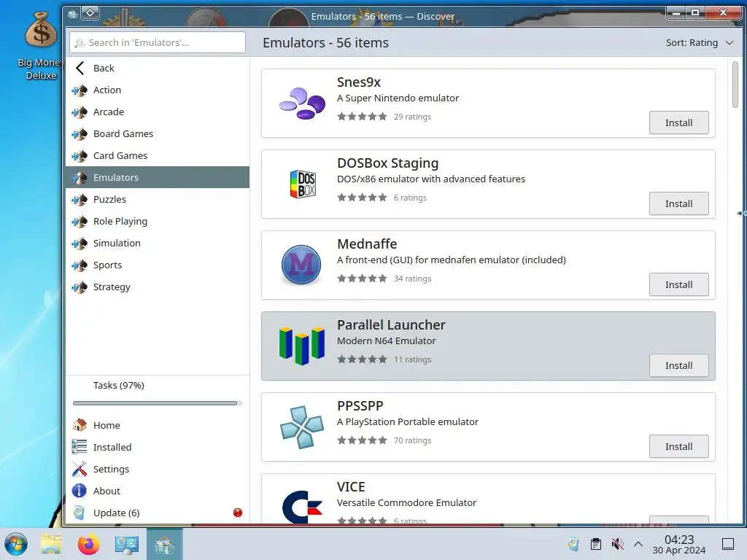Click the Parallel Launcher app icon

coord(302,346)
